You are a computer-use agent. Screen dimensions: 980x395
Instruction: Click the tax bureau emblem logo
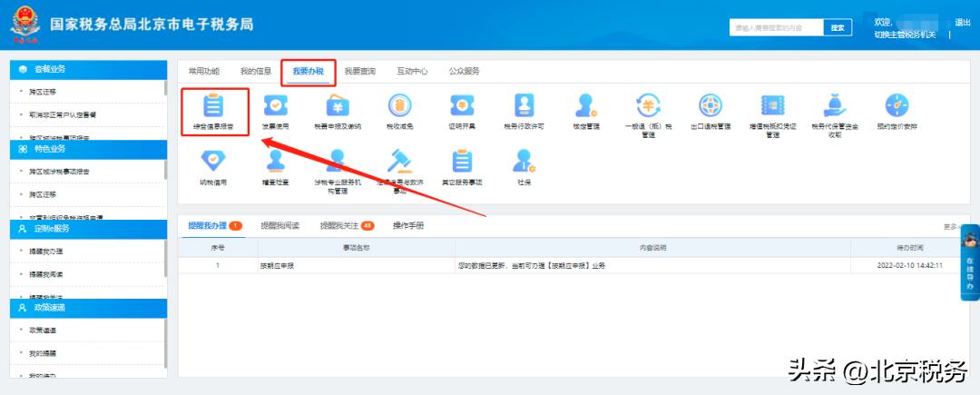tap(25, 25)
